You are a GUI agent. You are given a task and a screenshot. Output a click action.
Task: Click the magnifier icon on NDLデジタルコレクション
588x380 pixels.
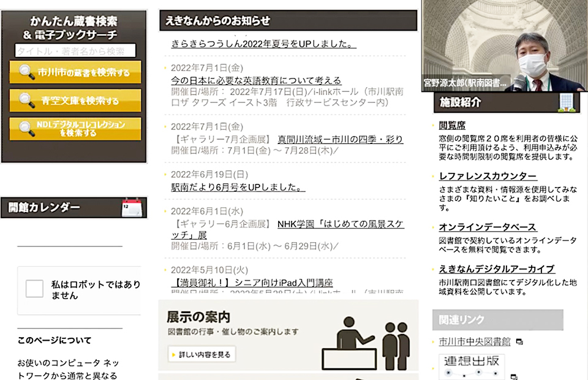click(27, 129)
